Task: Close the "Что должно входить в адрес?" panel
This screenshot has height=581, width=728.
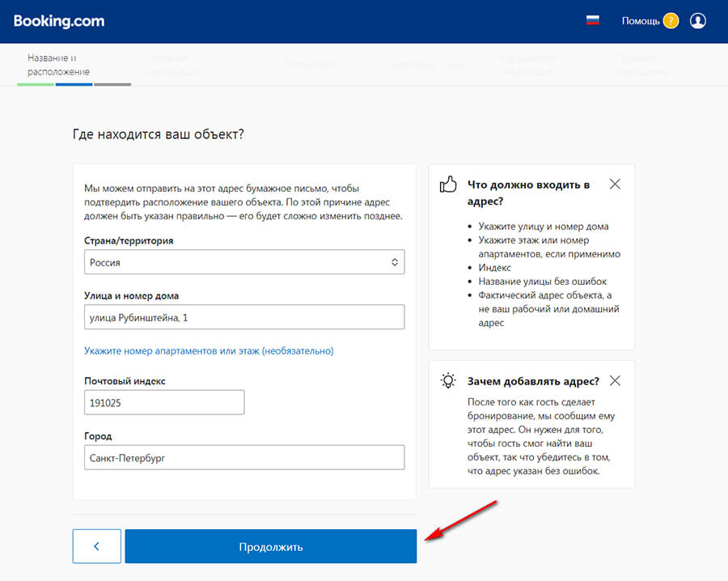Action: pyautogui.click(x=615, y=184)
